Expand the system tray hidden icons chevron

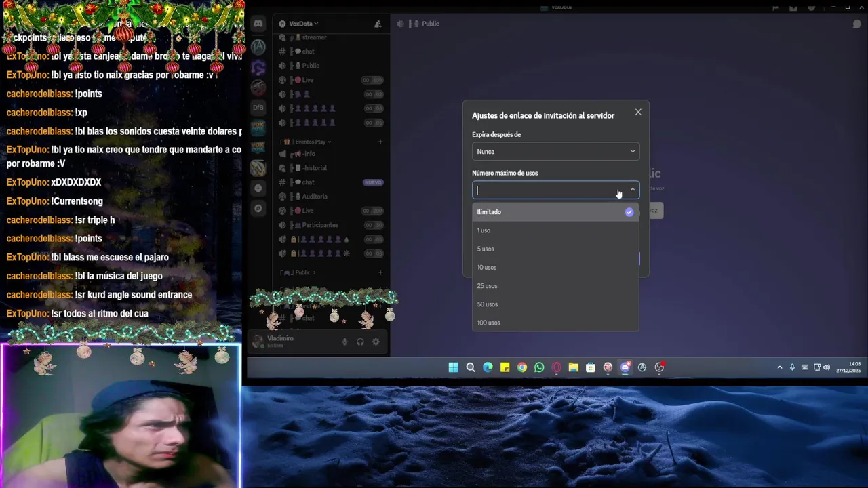coord(780,367)
